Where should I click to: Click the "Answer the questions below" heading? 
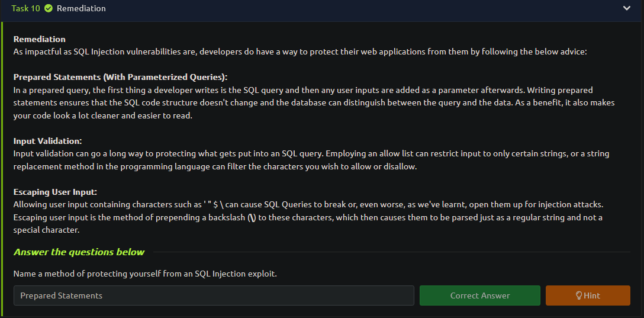pos(79,252)
